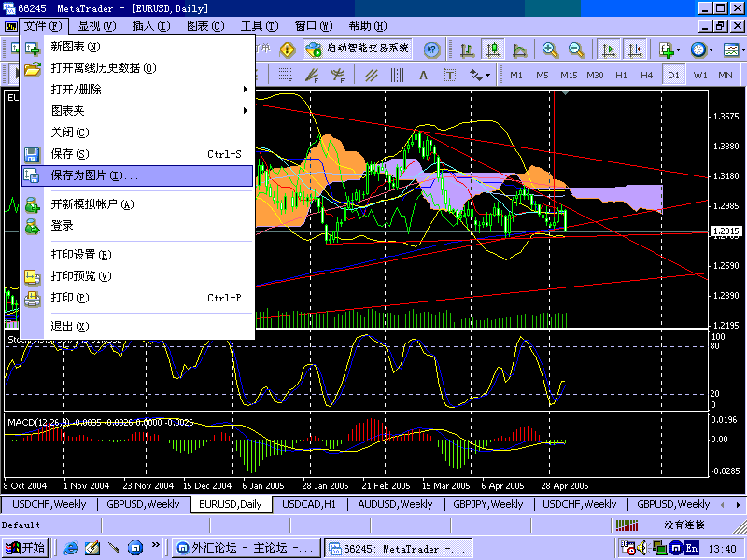Toggle the chart shift button
This screenshot has height=560, width=747.
point(635,49)
